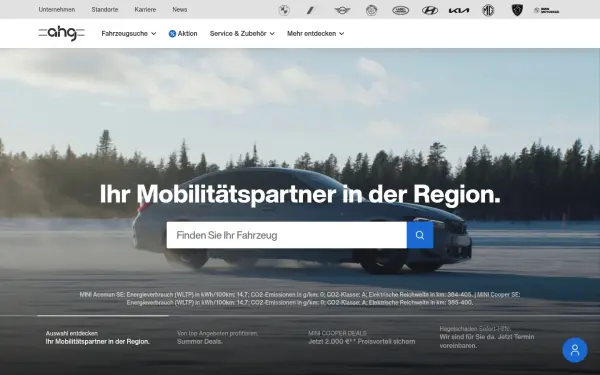Screen dimensions: 600x375
Task: Open the Unternehmen link
Action: (57, 10)
